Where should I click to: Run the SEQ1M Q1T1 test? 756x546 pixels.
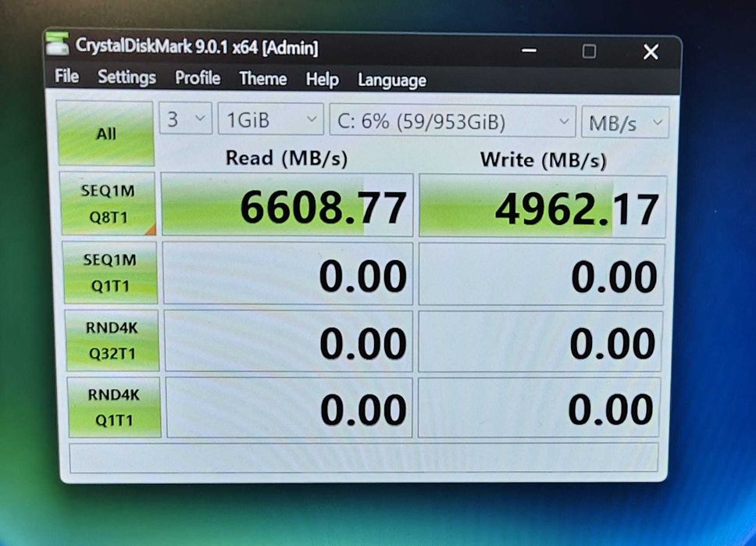(x=110, y=273)
